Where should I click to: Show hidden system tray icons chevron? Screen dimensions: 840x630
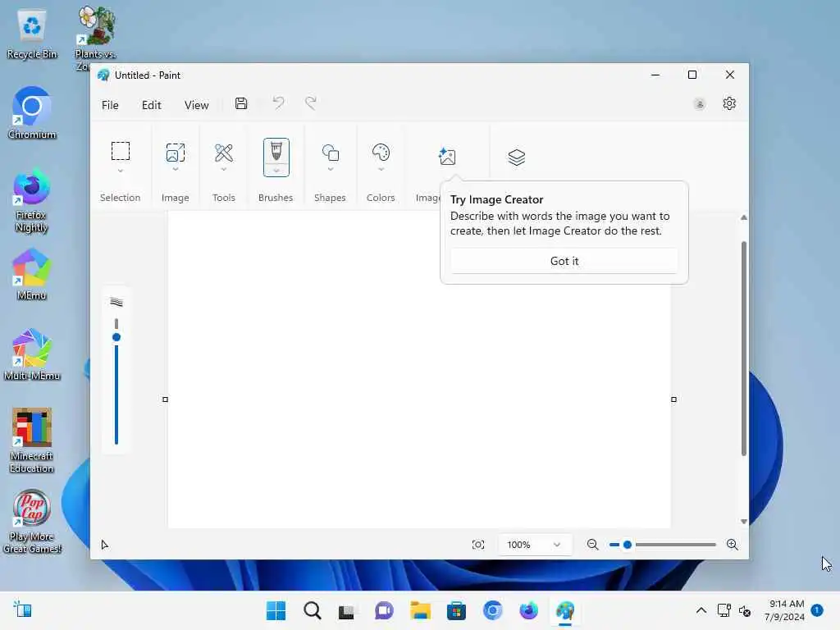tap(701, 610)
